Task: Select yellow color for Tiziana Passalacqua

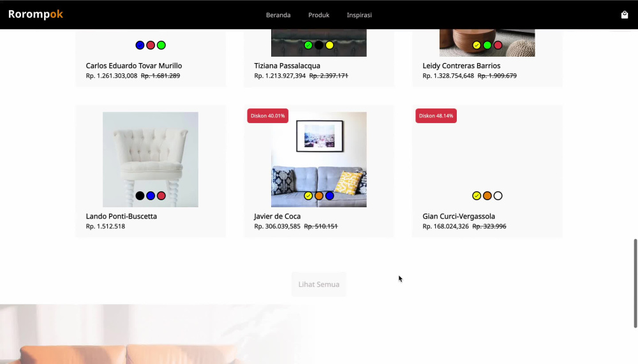Action: (330, 45)
